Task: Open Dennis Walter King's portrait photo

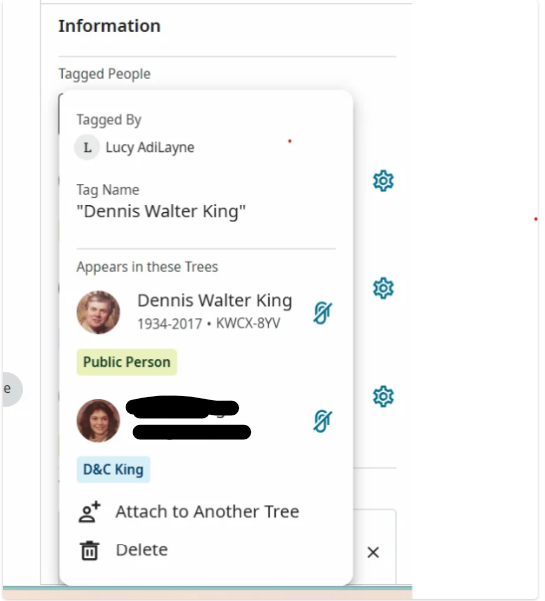Action: 98,312
